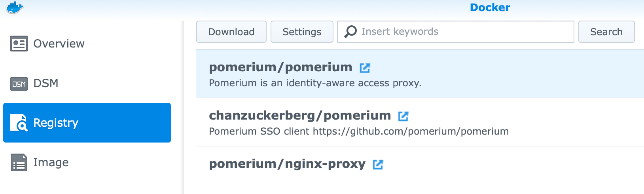Go to the Image tab
Screen dimensions: 644x194
(x=51, y=162)
